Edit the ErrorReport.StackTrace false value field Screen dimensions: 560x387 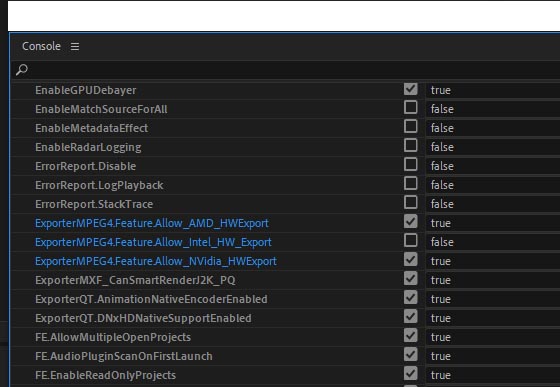coord(493,204)
